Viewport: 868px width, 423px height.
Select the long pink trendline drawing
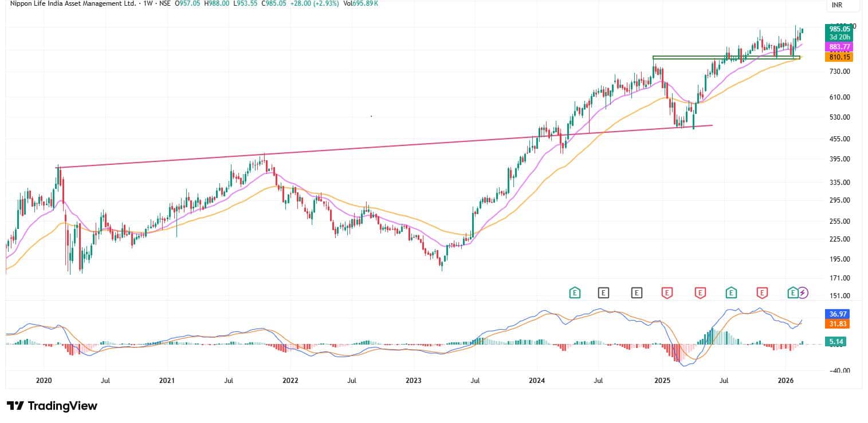pyautogui.click(x=384, y=147)
